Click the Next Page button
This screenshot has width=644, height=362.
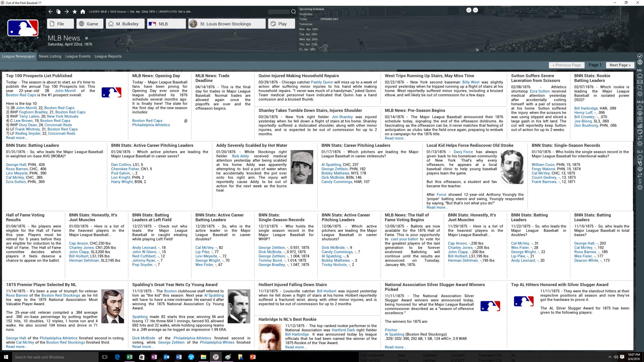pos(620,65)
